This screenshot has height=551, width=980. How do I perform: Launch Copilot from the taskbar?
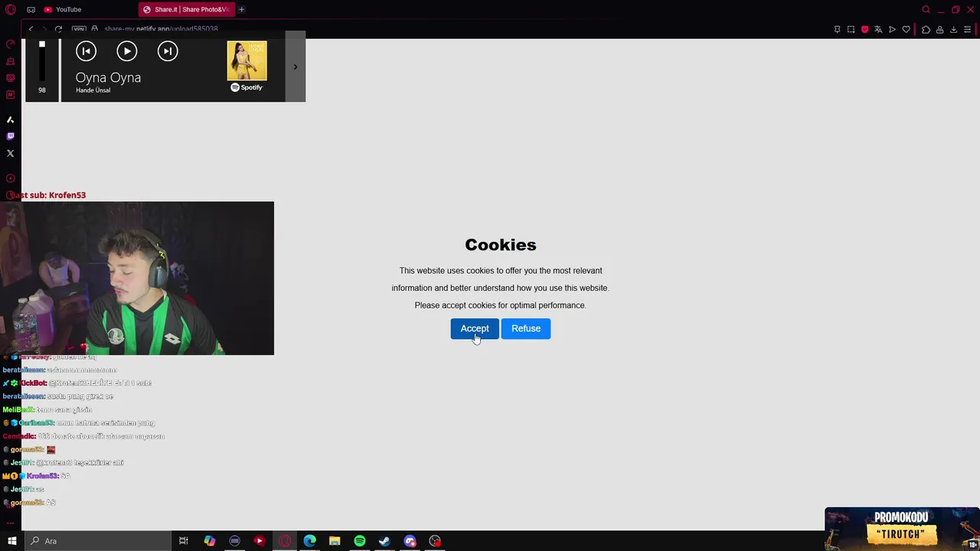(x=209, y=541)
